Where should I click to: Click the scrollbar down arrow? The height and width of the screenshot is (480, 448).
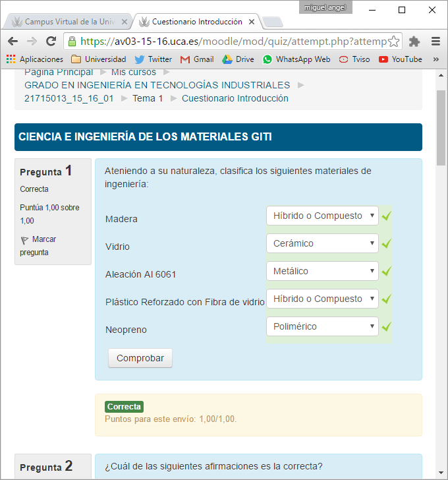(x=441, y=473)
